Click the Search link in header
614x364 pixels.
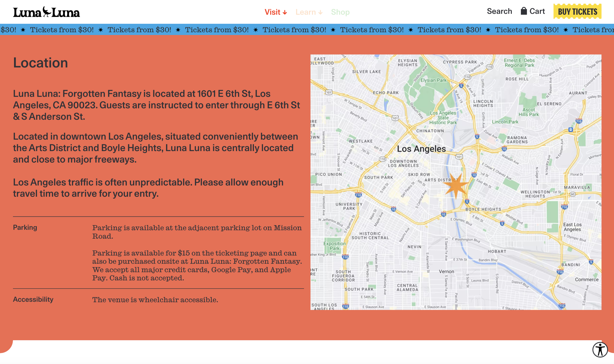tap(499, 11)
